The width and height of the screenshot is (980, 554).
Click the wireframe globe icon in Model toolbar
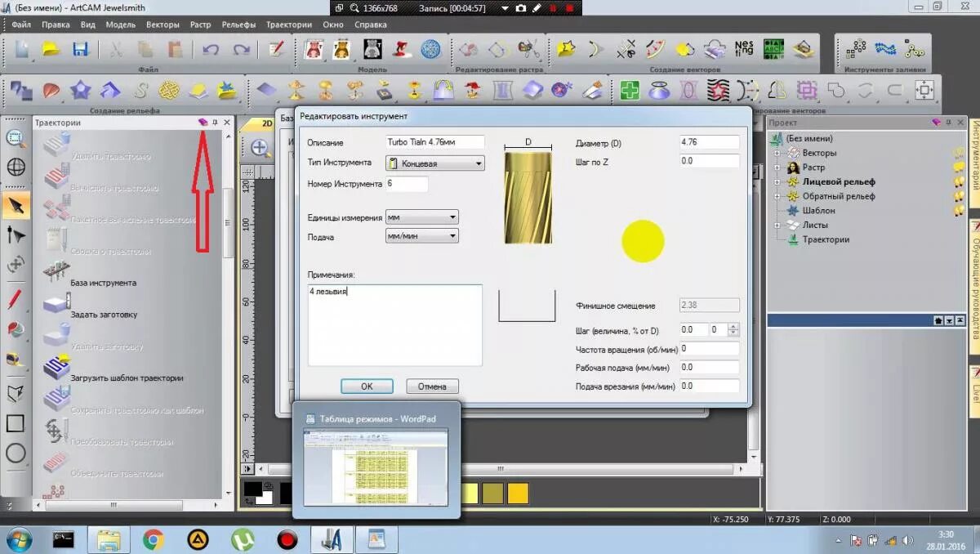pos(430,49)
